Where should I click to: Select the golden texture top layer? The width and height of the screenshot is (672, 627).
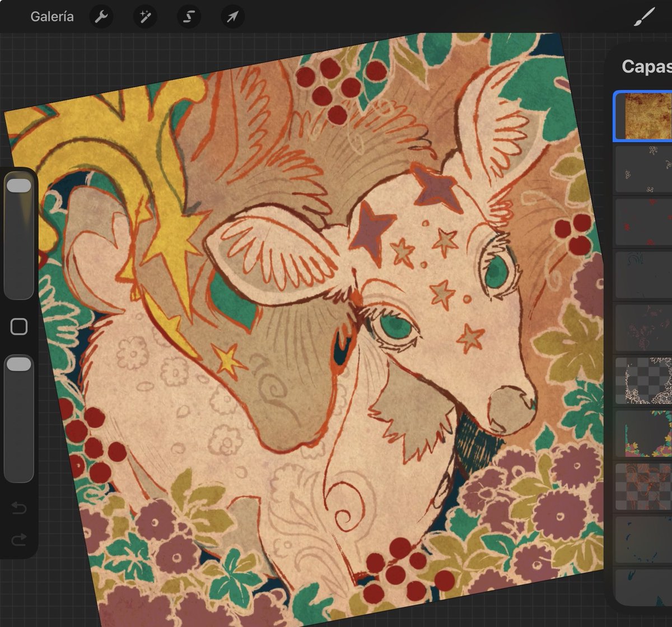(x=643, y=116)
